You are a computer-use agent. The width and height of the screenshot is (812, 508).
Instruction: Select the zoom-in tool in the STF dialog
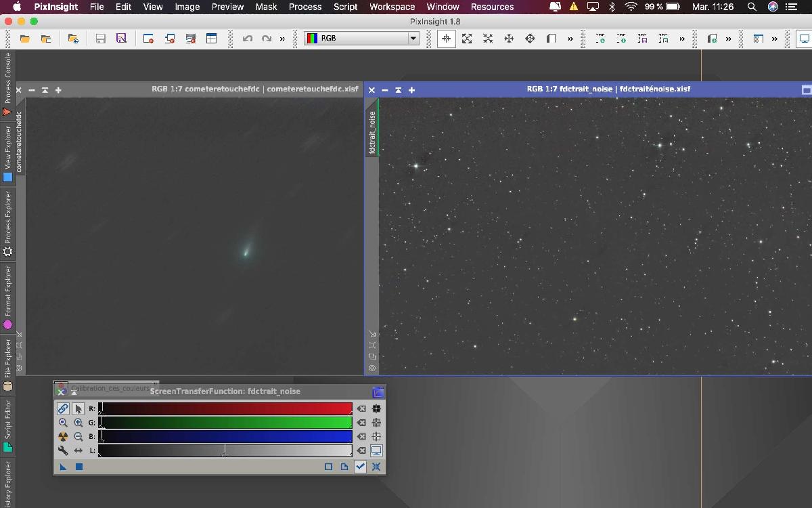(78, 423)
